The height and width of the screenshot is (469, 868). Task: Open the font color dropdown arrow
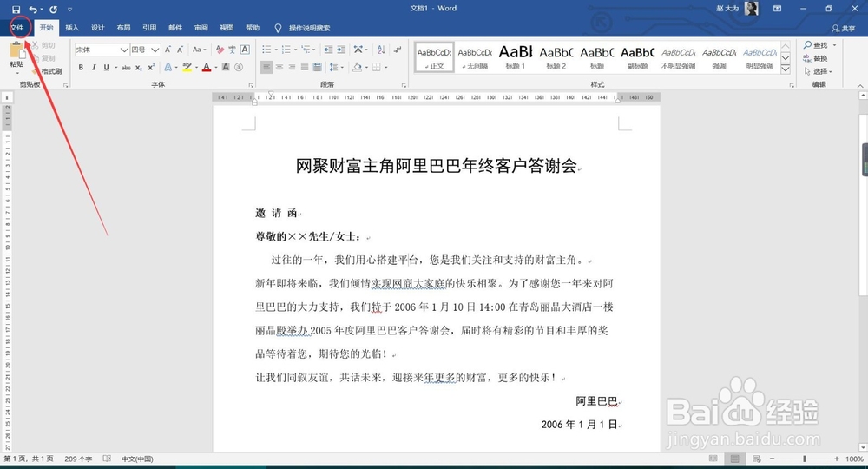(x=215, y=68)
